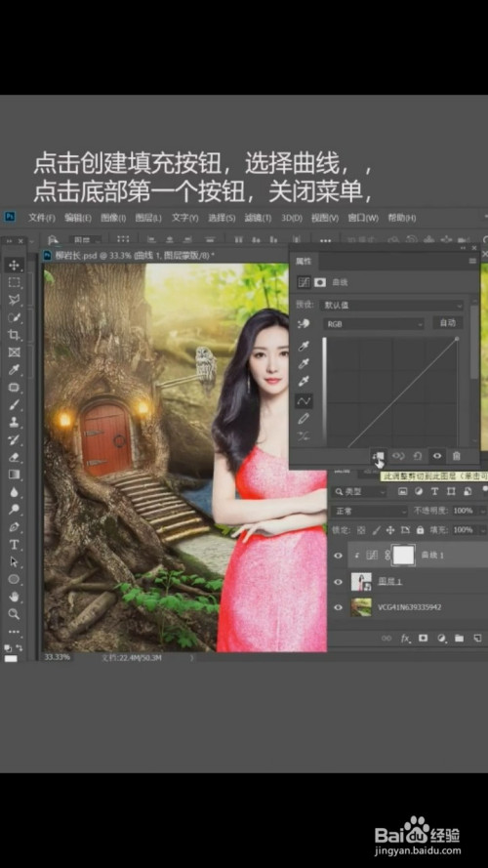Open the 图层(L) menu

click(x=148, y=218)
